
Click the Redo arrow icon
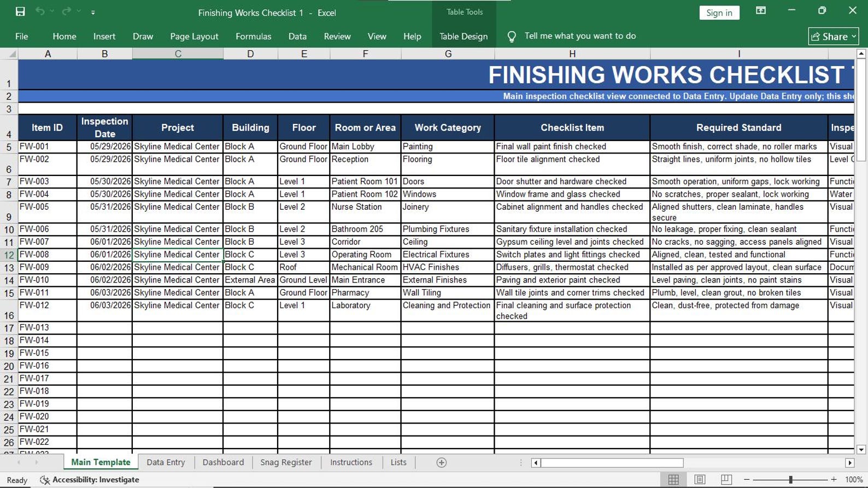(66, 11)
